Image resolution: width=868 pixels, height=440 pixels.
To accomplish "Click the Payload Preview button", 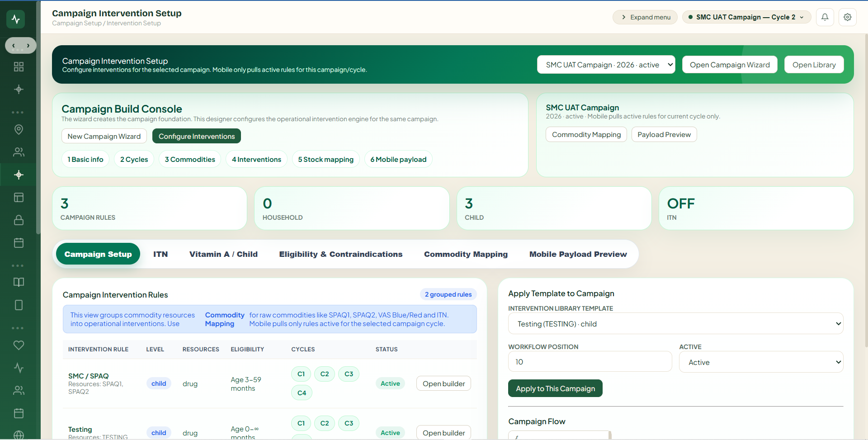I will pyautogui.click(x=664, y=134).
